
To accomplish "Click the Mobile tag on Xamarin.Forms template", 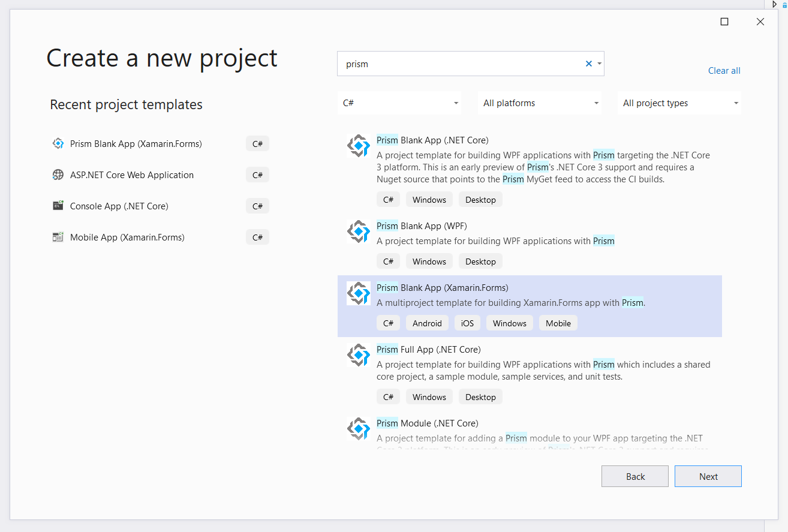I will (x=558, y=323).
